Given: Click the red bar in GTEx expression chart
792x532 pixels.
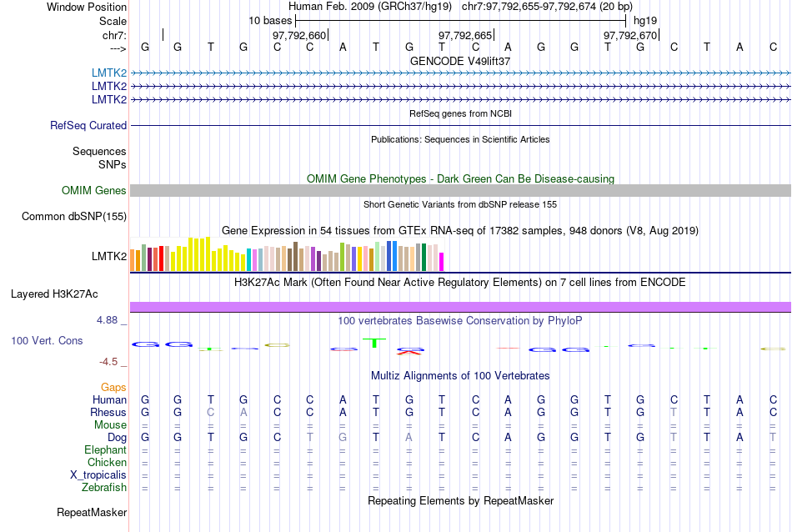Looking at the screenshot, I should click(161, 258).
